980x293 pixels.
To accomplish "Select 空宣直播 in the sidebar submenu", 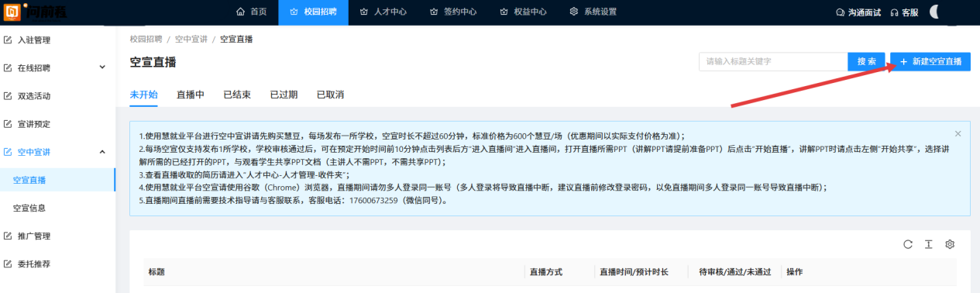I will 58,180.
